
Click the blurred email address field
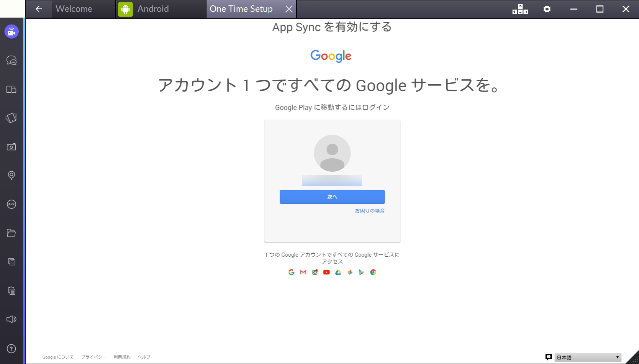[x=332, y=181]
